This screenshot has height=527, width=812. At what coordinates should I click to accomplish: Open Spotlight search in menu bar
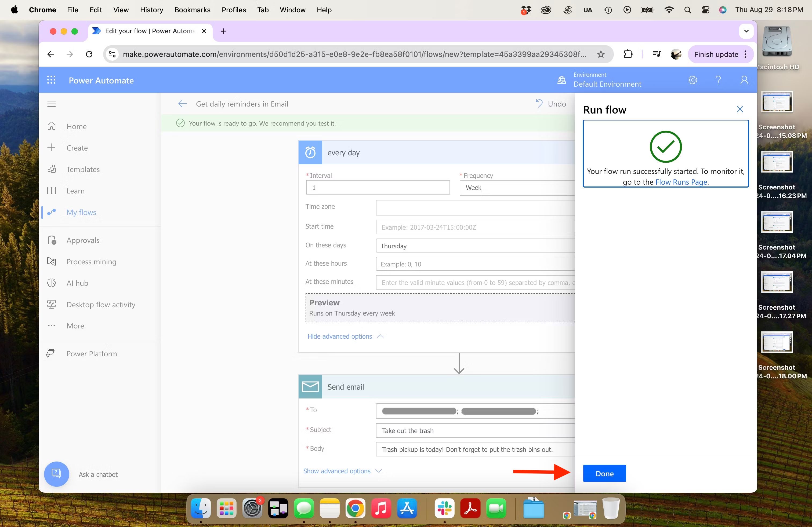pyautogui.click(x=687, y=10)
